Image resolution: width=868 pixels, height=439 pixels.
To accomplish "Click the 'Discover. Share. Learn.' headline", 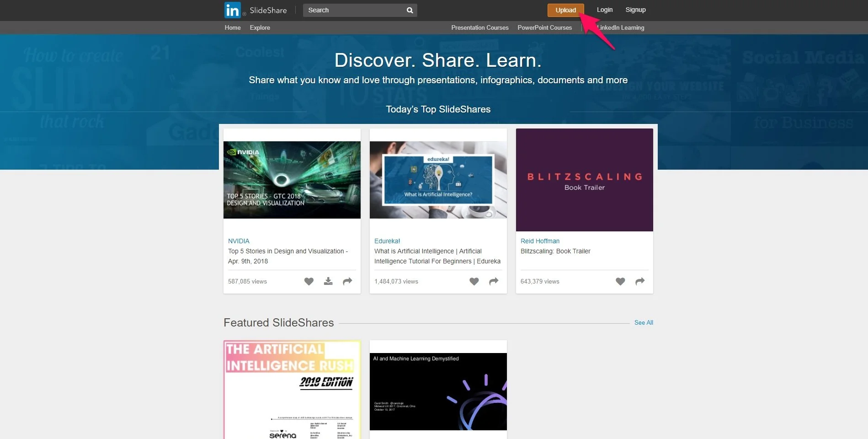I will (438, 60).
